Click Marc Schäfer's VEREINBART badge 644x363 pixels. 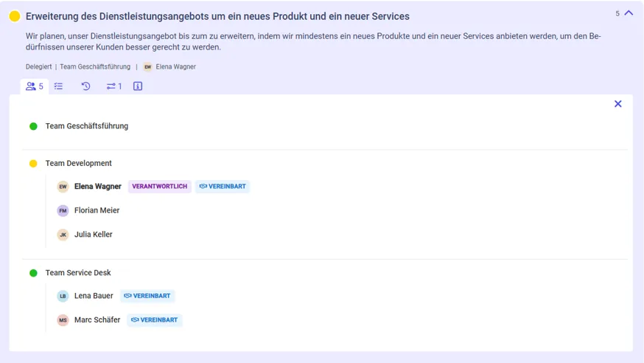pos(155,319)
